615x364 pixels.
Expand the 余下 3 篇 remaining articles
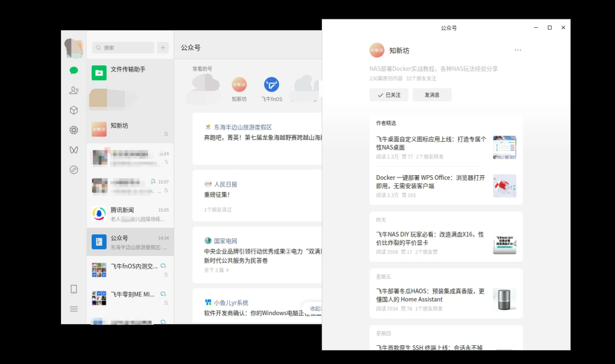216,270
